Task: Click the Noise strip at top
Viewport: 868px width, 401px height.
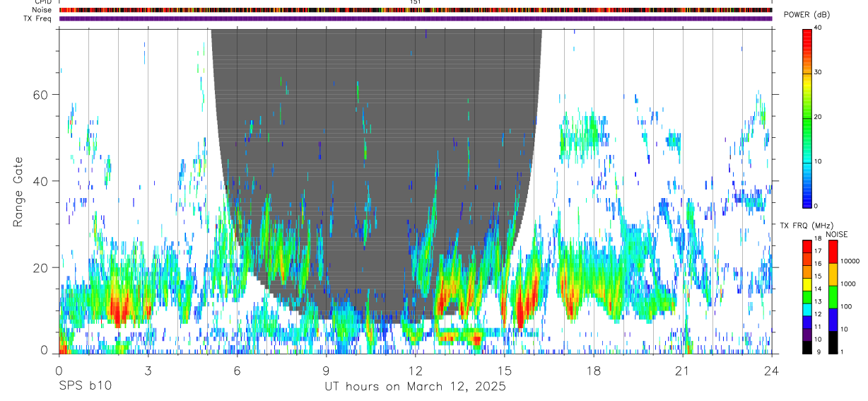Action: coord(415,10)
